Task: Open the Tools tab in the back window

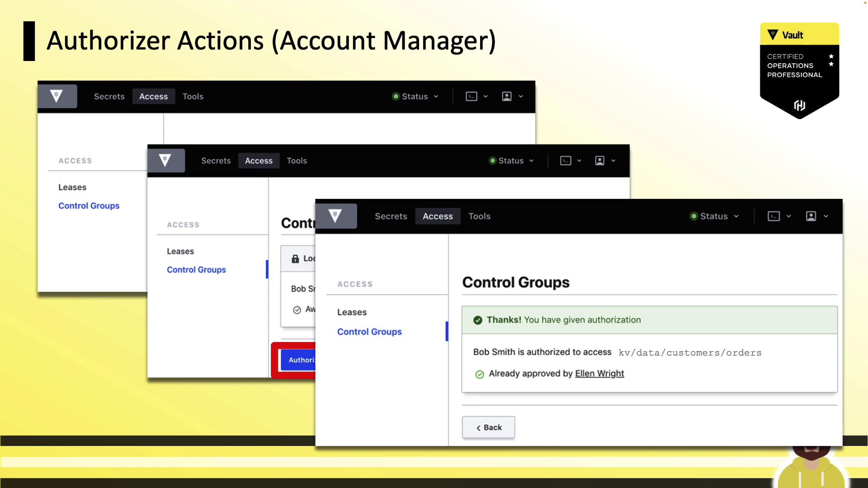Action: [193, 96]
